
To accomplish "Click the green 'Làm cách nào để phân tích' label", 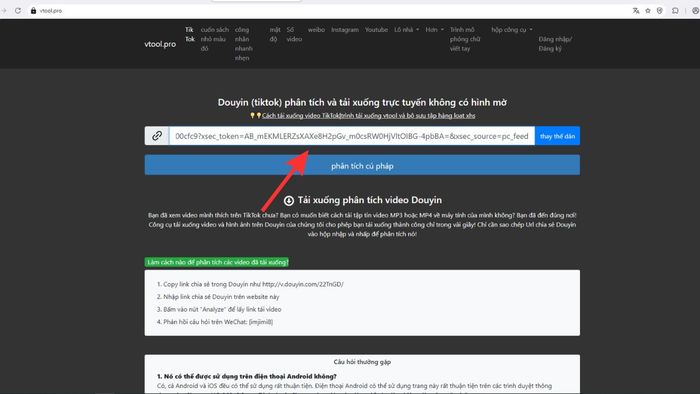I will 217,262.
